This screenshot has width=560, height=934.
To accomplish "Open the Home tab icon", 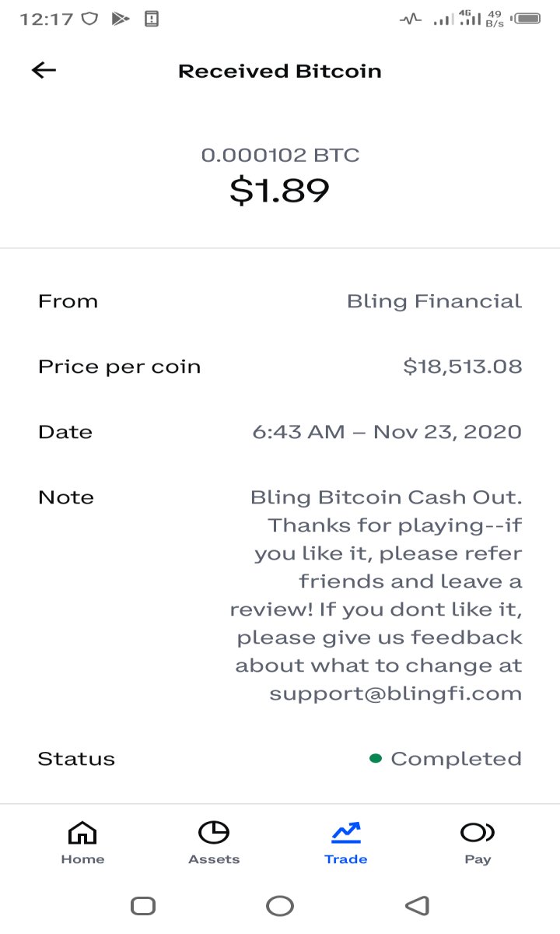I will coord(82,833).
